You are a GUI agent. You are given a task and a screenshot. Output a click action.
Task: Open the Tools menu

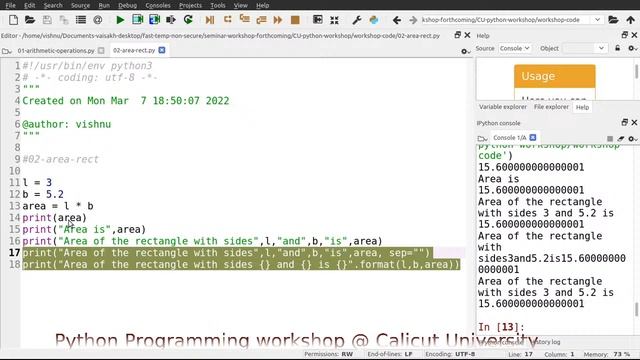point(218,5)
